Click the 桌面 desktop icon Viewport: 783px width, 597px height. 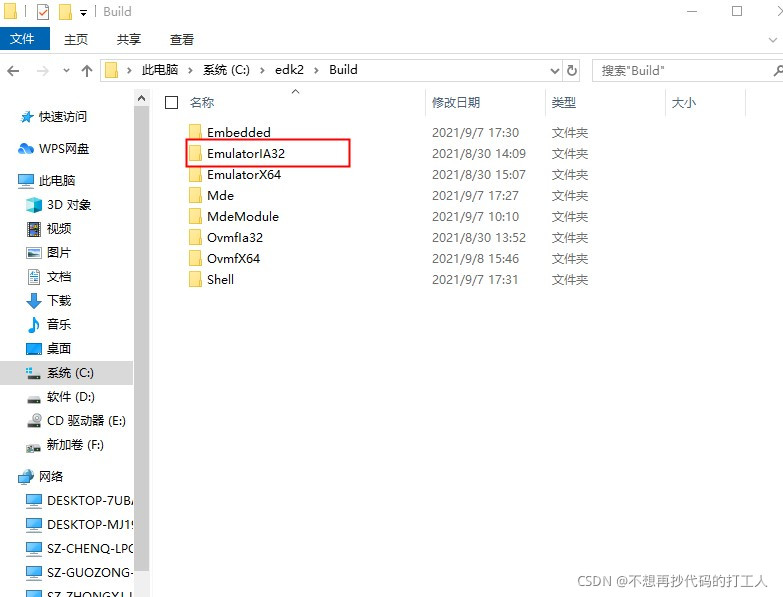[34, 348]
